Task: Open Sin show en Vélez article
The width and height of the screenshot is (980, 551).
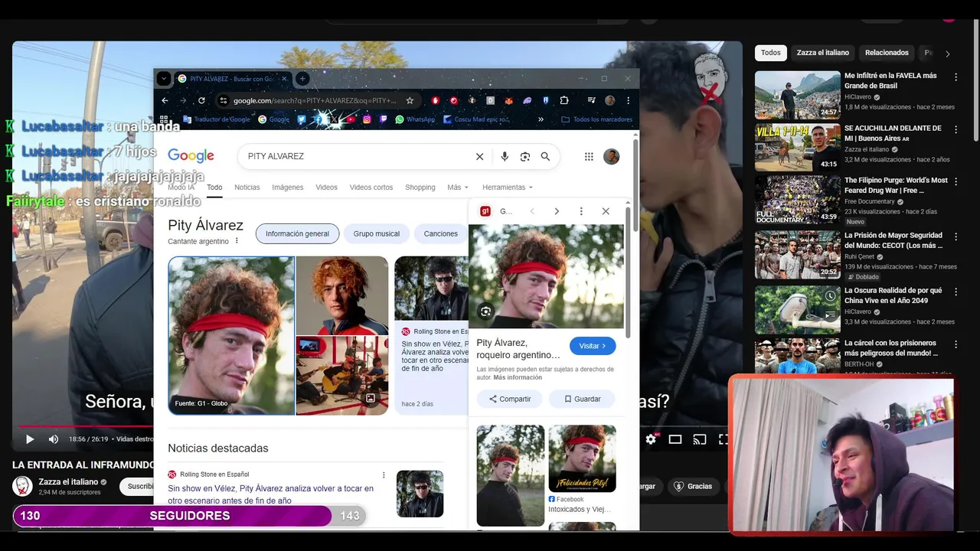Action: (x=270, y=494)
